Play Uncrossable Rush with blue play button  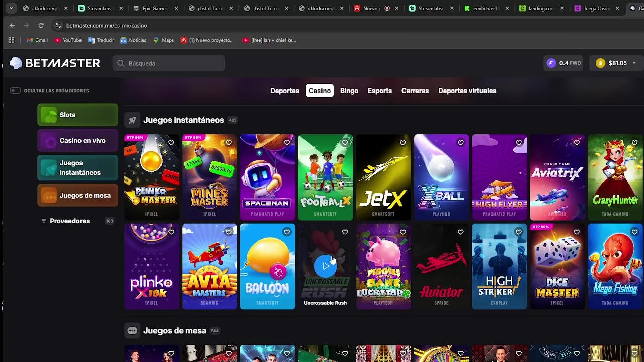pyautogui.click(x=326, y=266)
